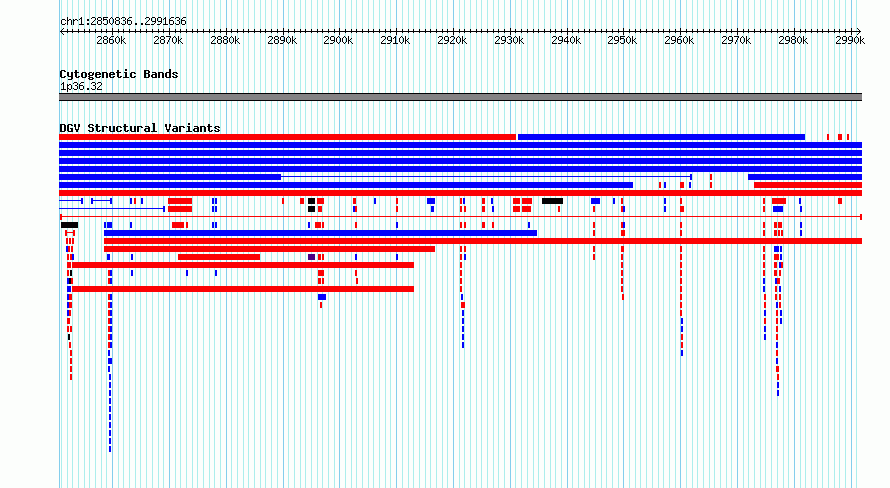The height and width of the screenshot is (488, 890).
Task: Click the chr1:2850836..2991636 region label
Action: coord(123,21)
